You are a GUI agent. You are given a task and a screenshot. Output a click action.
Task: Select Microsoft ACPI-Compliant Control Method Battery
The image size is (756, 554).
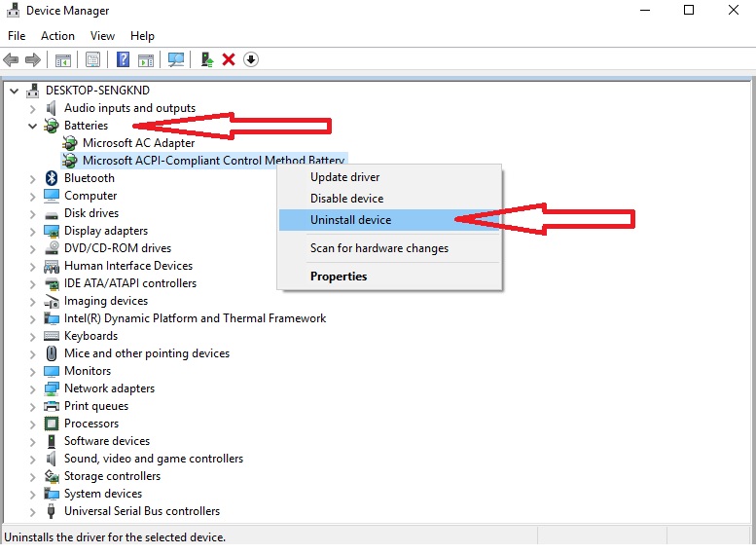tap(213, 161)
